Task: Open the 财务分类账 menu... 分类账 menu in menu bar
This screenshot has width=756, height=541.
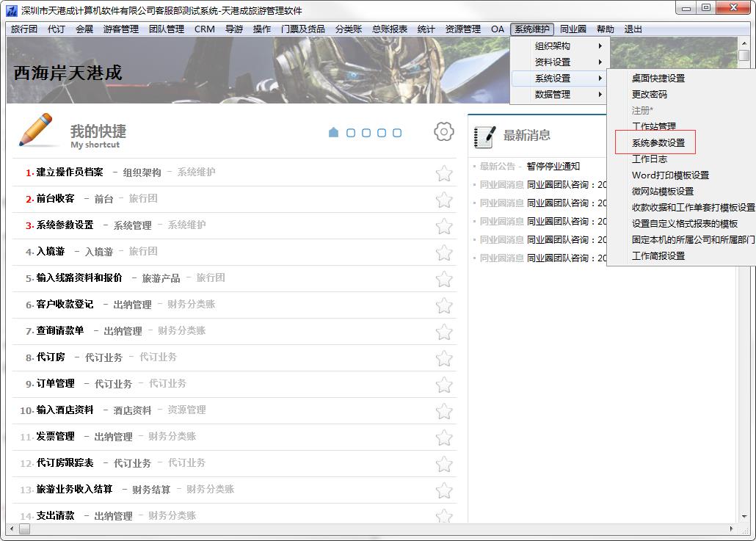Action: point(348,29)
